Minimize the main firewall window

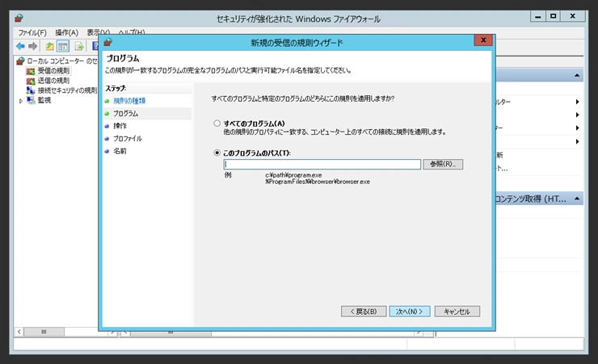tap(537, 16)
